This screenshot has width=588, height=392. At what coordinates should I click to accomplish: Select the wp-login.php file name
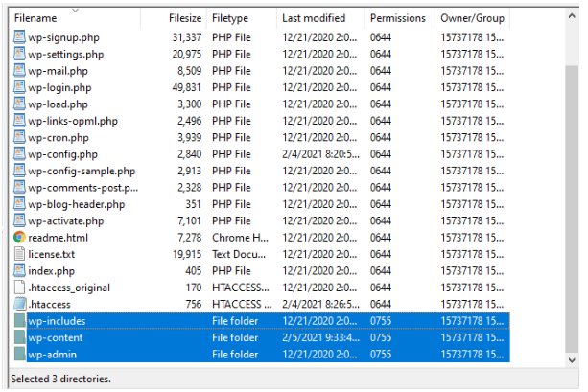click(x=59, y=87)
